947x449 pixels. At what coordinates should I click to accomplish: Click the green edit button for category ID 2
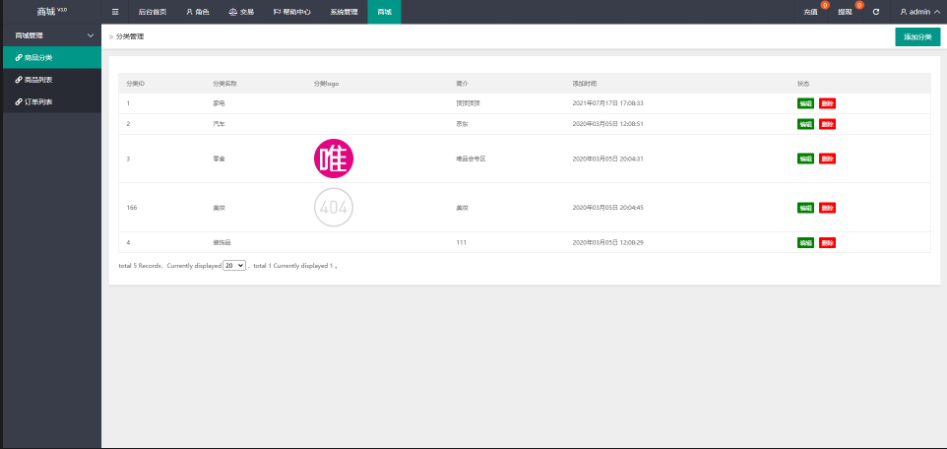click(x=806, y=124)
